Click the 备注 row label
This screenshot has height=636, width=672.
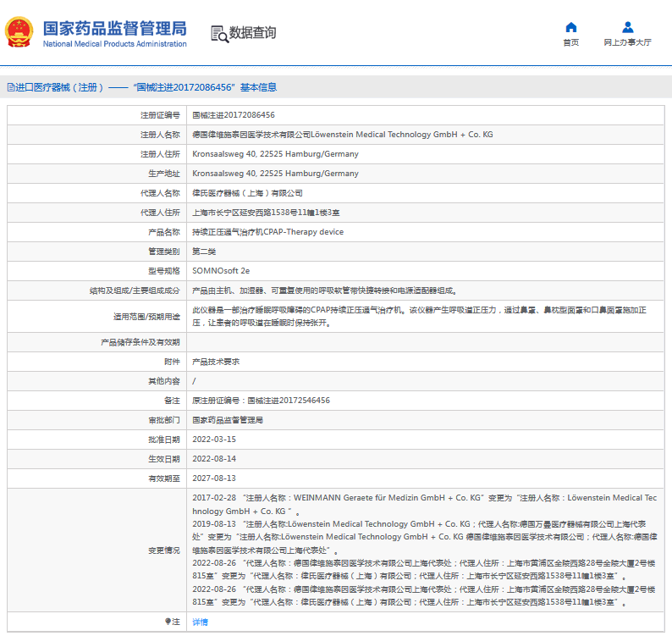point(172,400)
